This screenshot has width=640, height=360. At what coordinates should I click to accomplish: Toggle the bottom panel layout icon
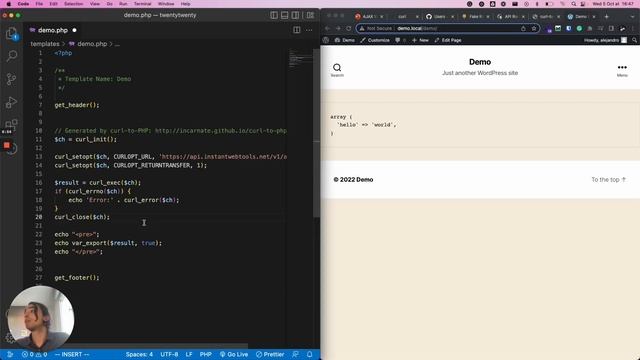[284, 15]
